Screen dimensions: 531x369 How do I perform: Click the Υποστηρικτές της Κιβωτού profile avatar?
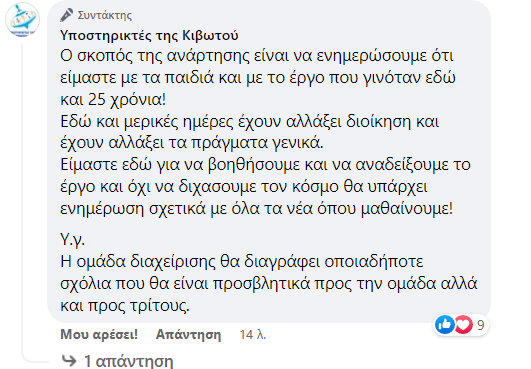coord(22,19)
